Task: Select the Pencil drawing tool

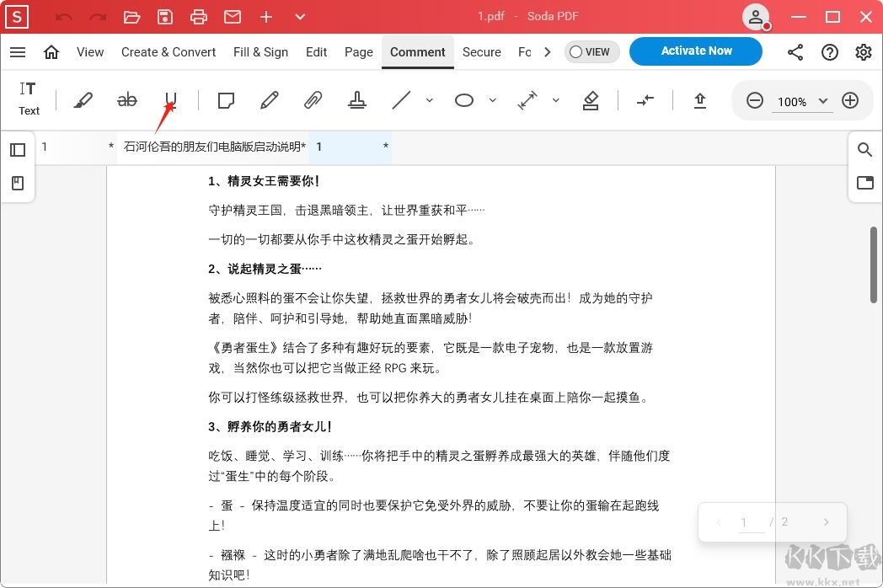Action: [x=269, y=100]
